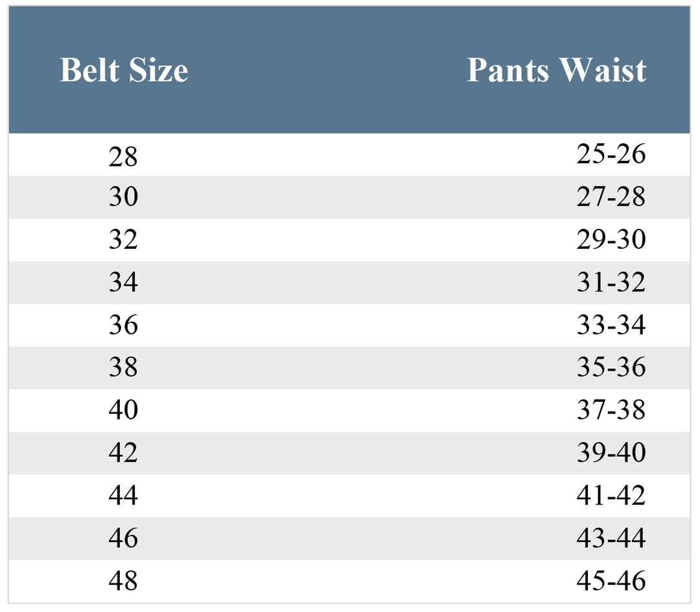Click the 41-42 pants waist value
Screen dimensions: 700x612
(611, 495)
